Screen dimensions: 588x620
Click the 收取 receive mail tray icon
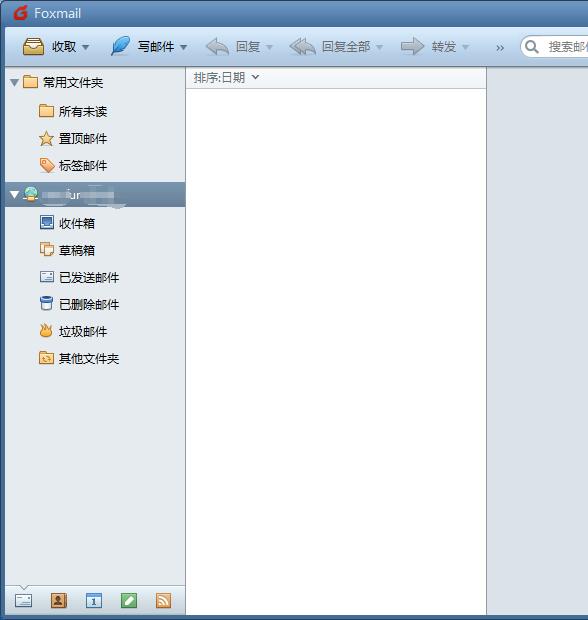(34, 47)
